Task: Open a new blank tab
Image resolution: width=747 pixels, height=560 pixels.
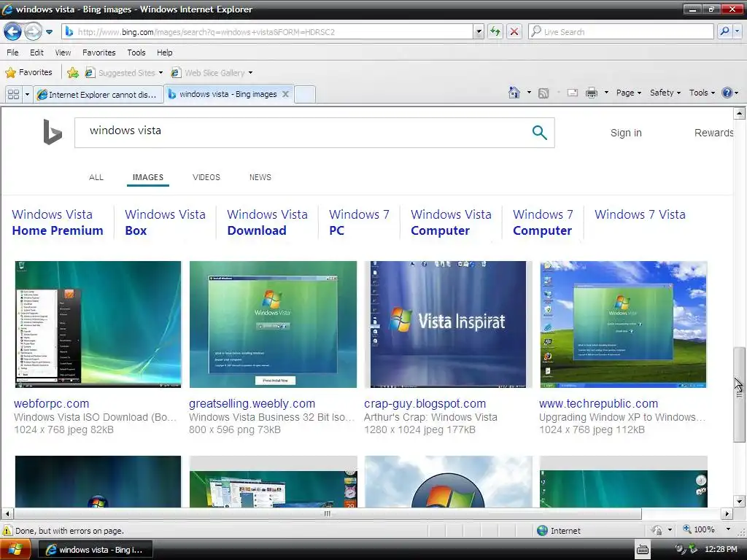Action: tap(305, 94)
